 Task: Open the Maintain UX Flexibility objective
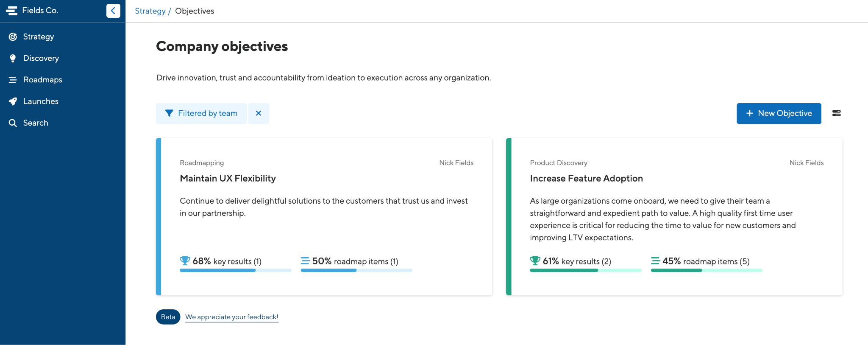228,179
